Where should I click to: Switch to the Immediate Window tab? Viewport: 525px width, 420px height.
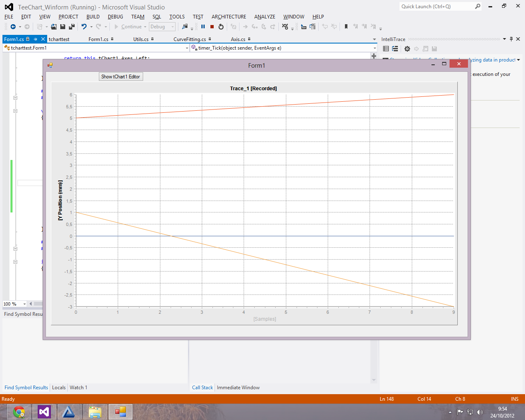click(238, 388)
